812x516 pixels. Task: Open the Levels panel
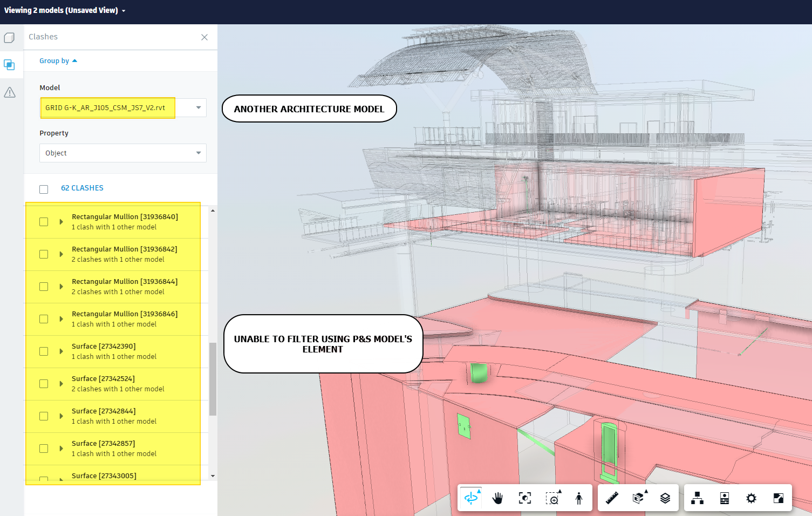click(x=666, y=498)
